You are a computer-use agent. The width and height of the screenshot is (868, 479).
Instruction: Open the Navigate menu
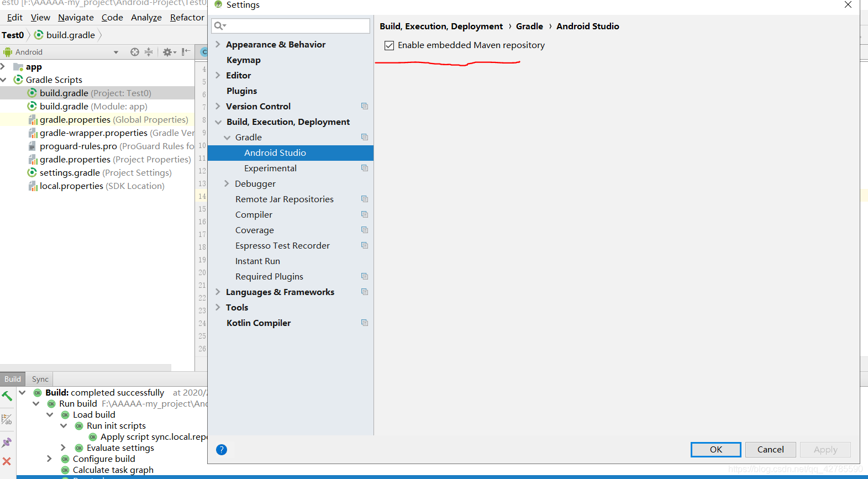click(76, 18)
